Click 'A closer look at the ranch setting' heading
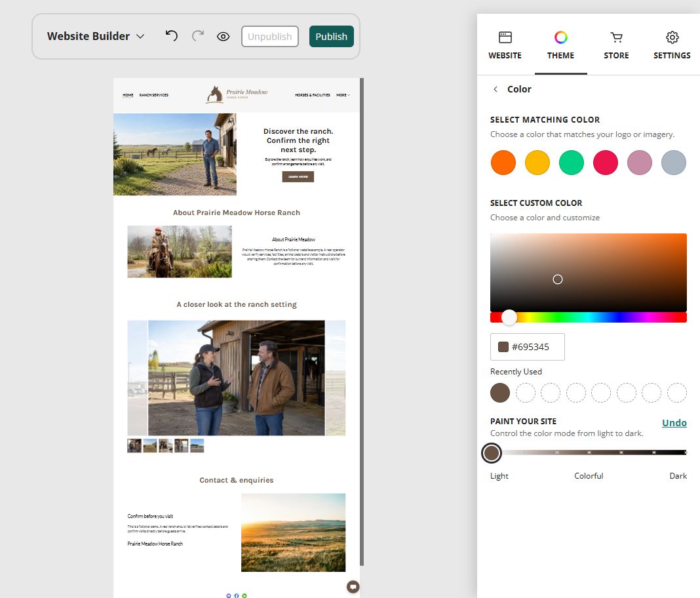 click(237, 305)
